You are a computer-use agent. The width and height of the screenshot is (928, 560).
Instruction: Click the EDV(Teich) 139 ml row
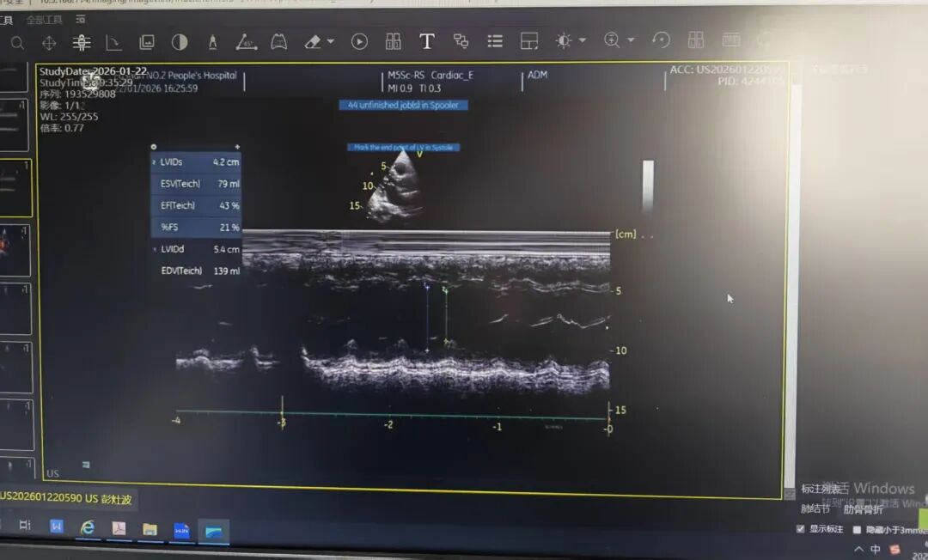[197, 271]
